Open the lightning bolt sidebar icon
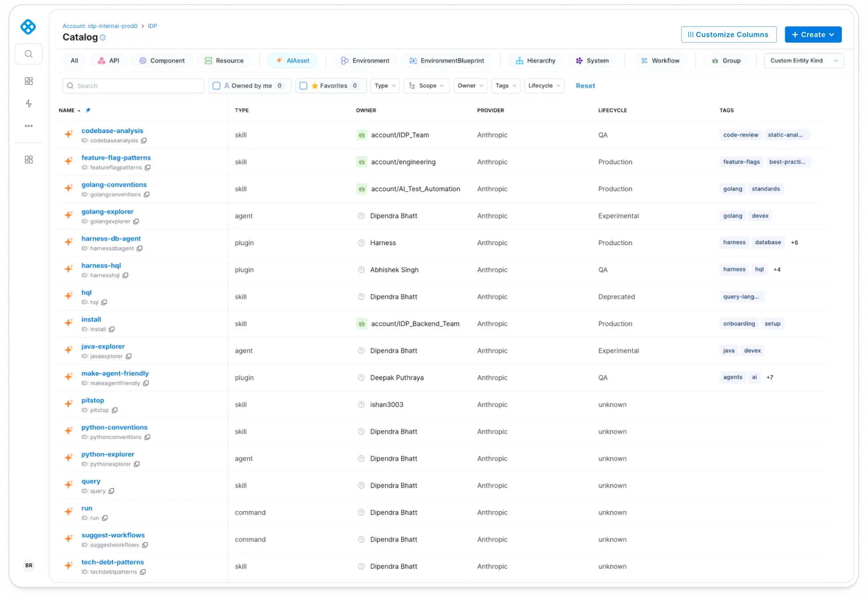The width and height of the screenshot is (868, 601). 29,104
